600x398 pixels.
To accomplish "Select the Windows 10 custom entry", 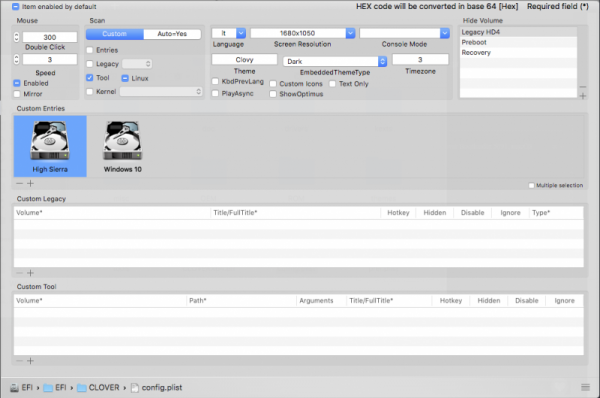I will (122, 146).
